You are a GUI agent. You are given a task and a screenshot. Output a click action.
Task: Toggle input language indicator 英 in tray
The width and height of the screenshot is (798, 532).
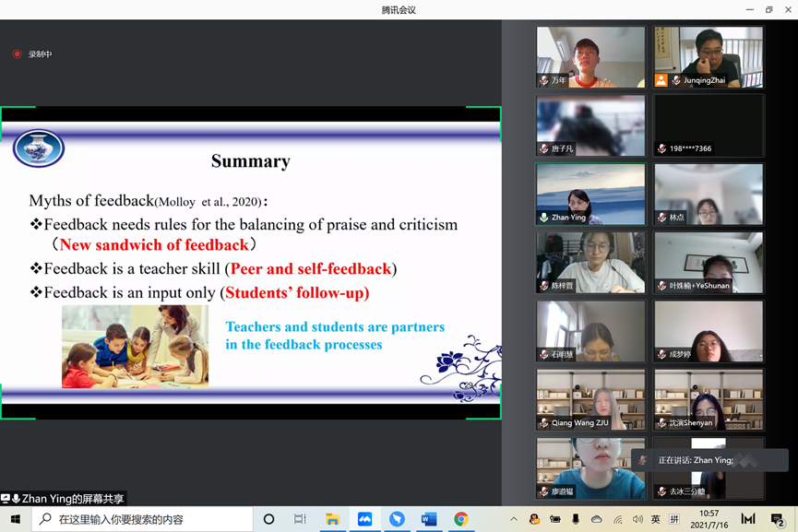coord(655,520)
